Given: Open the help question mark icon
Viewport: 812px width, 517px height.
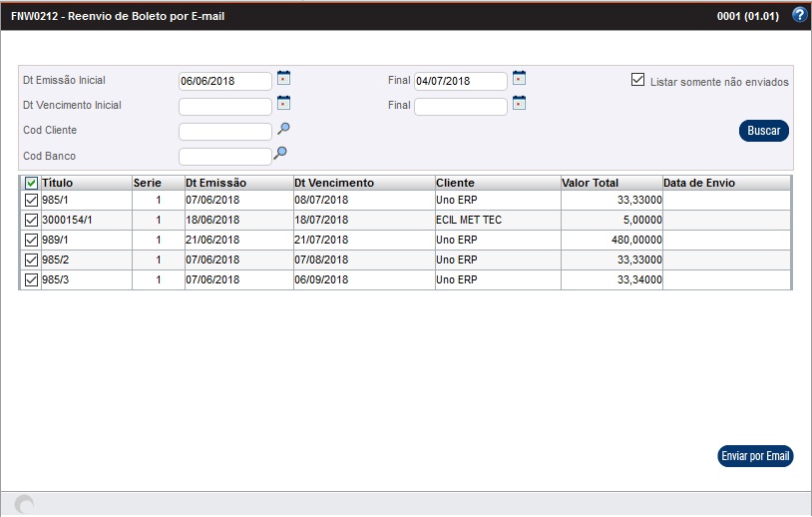Looking at the screenshot, I should (x=798, y=15).
